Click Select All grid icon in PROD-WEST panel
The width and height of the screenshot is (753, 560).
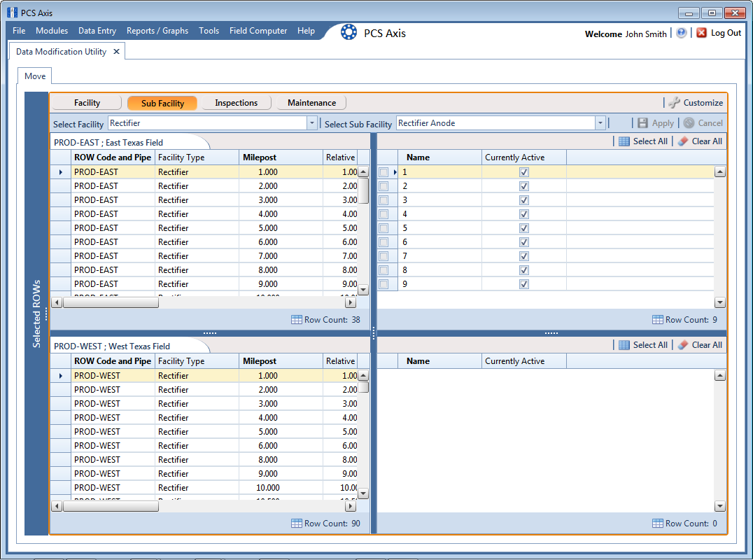(624, 345)
